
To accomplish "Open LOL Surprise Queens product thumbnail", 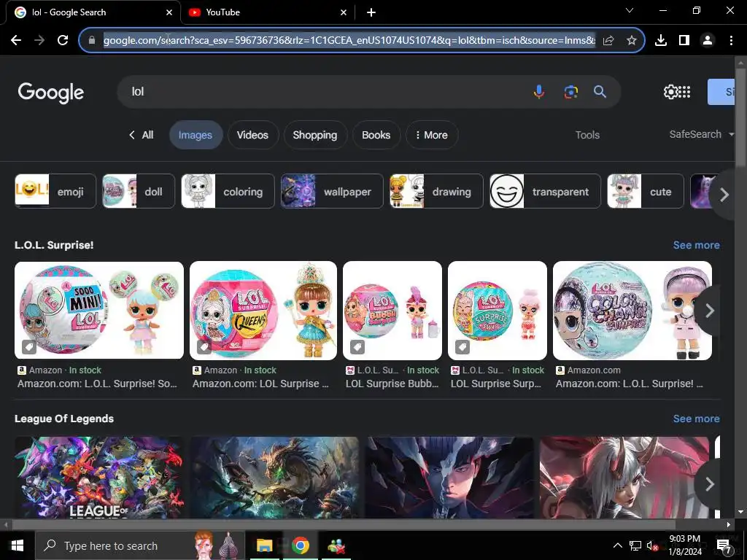I will (263, 311).
